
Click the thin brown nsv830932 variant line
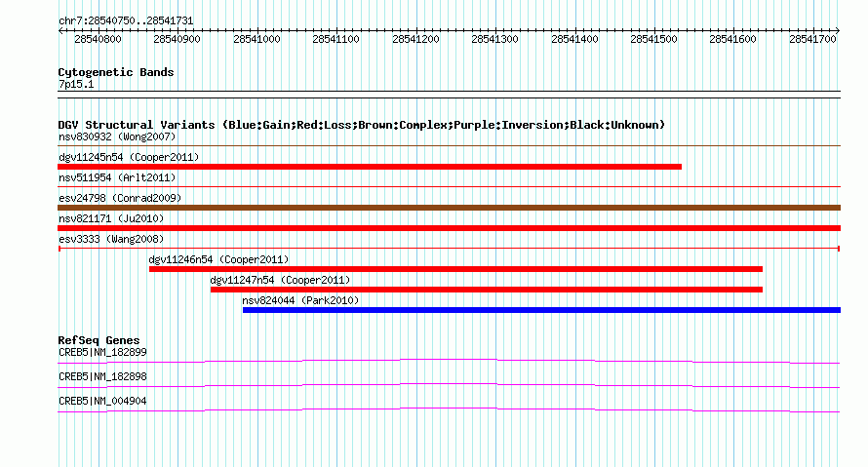449,146
